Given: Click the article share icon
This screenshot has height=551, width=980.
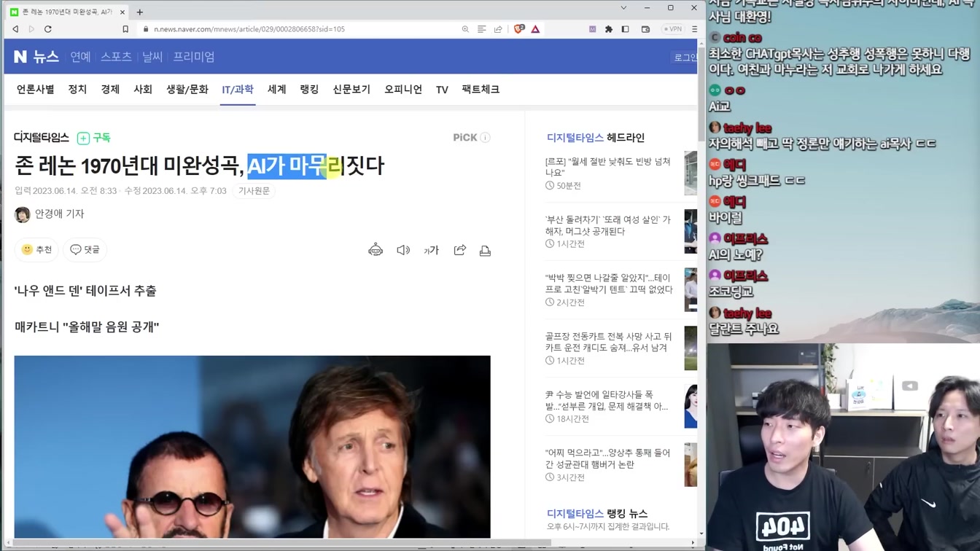Looking at the screenshot, I should click(459, 250).
